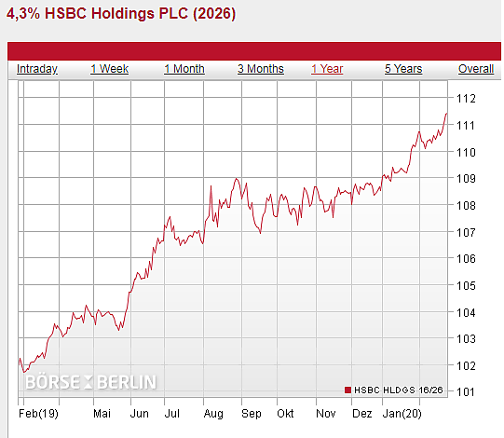The image size is (504, 438).
Task: Click the Jul month label
Action: (x=172, y=413)
